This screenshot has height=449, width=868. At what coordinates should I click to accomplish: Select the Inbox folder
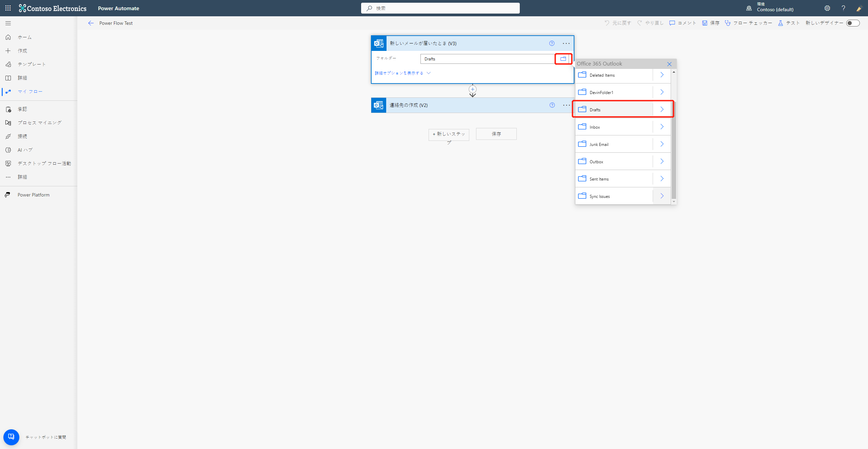614,127
